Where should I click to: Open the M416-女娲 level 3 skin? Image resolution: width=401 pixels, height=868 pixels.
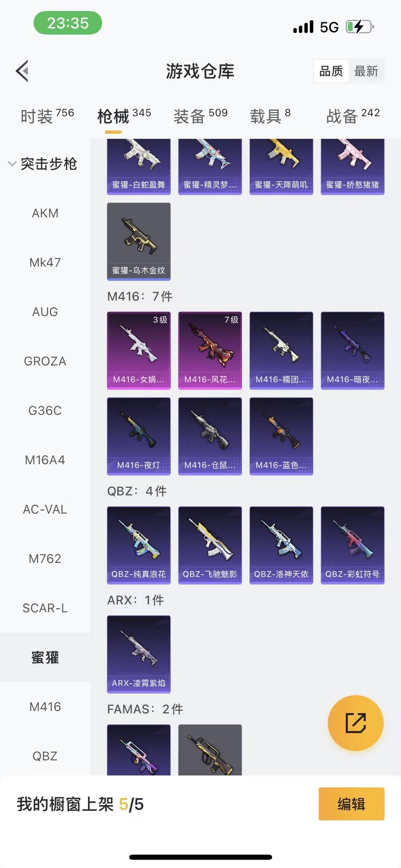[x=139, y=351]
